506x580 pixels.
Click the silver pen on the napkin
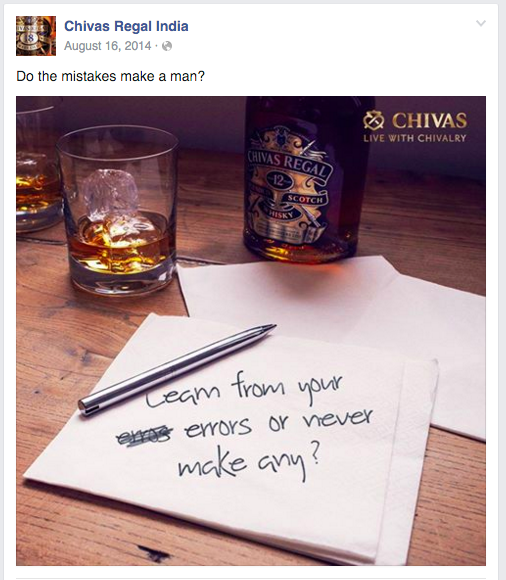pos(177,369)
